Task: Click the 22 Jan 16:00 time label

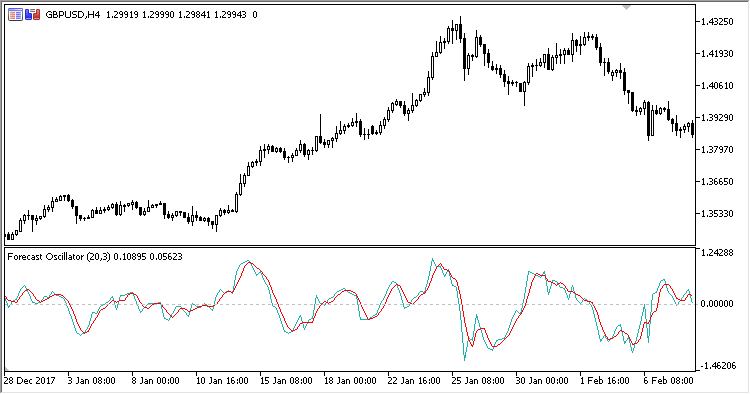Action: pyautogui.click(x=414, y=381)
